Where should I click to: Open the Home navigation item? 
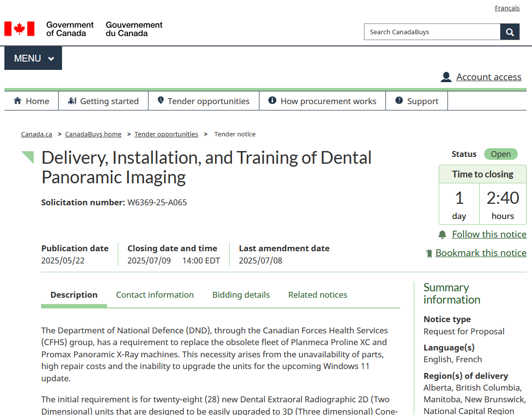click(x=32, y=101)
